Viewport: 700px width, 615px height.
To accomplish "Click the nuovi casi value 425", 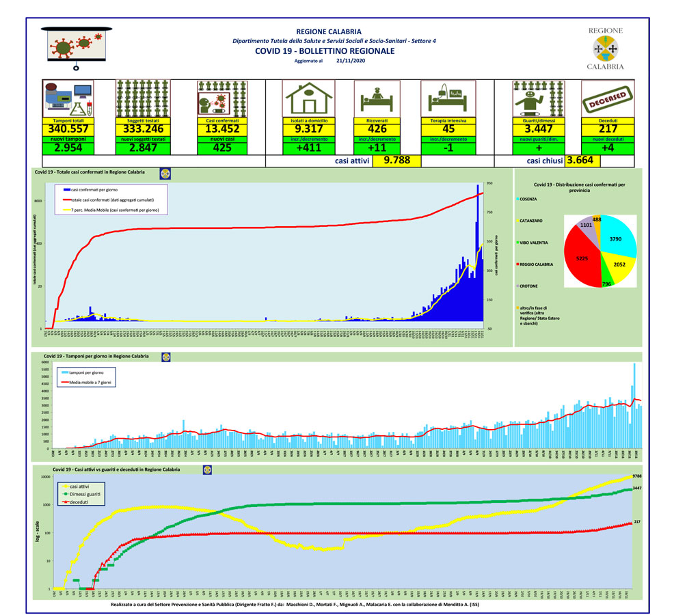I will [x=222, y=148].
